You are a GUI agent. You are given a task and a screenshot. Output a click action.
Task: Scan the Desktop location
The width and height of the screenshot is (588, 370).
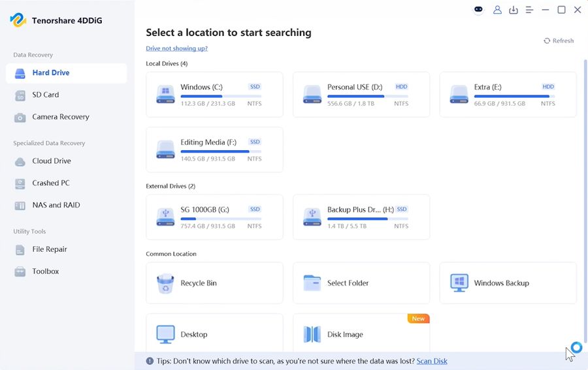click(214, 333)
